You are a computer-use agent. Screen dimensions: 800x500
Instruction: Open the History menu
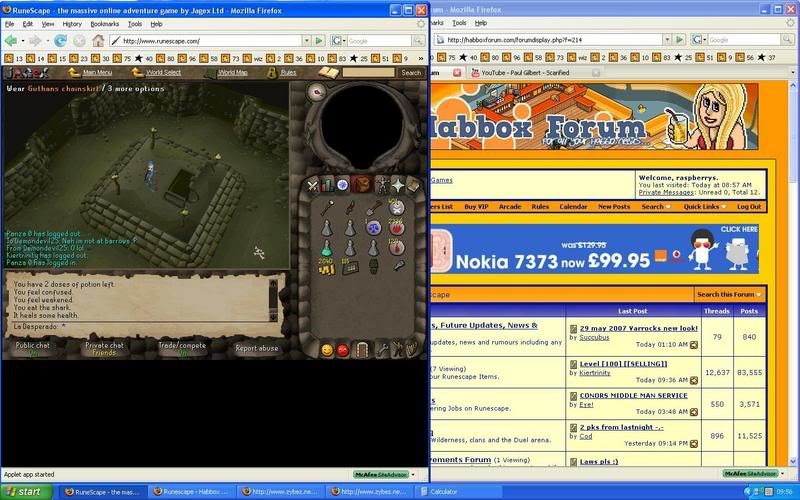point(72,24)
